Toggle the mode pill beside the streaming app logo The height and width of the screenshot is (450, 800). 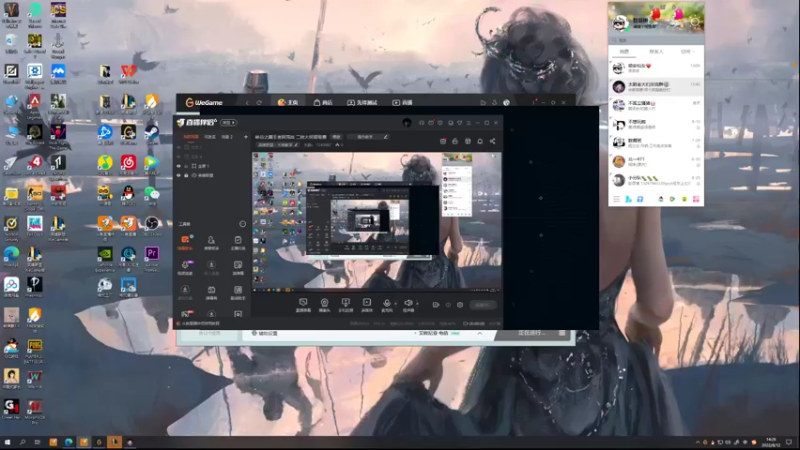point(228,122)
